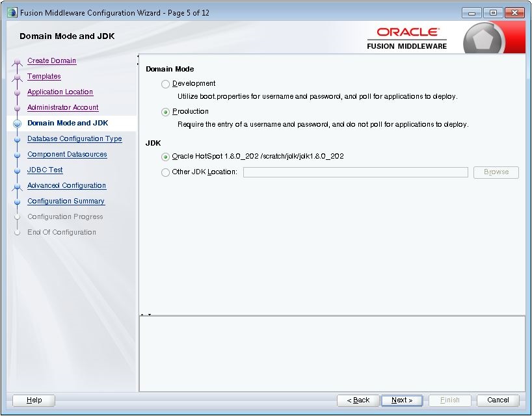
Task: Open the Configuration Summary step
Action: coord(66,201)
